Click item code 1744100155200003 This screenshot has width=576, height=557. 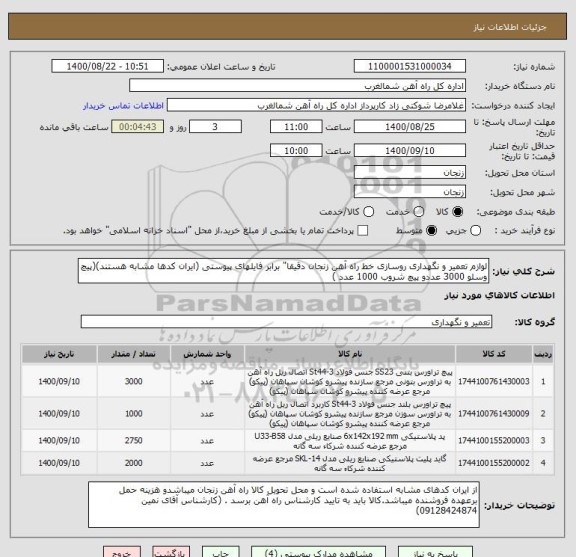click(494, 441)
